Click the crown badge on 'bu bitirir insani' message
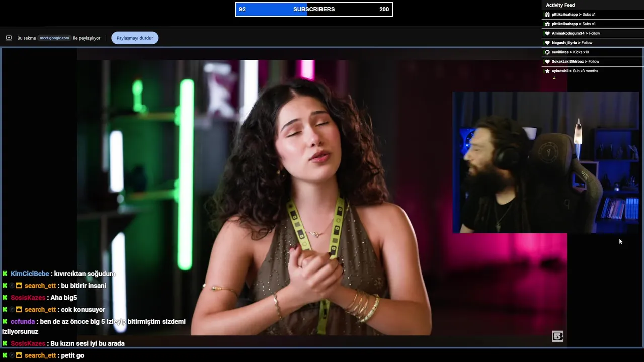This screenshot has width=644, height=362. tap(19, 286)
